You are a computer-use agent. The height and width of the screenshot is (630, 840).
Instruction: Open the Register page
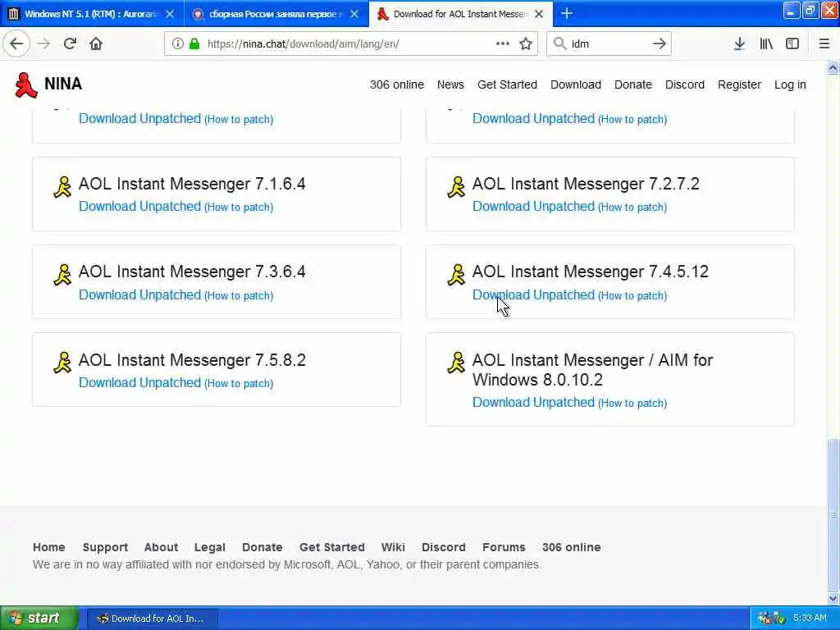pyautogui.click(x=739, y=84)
